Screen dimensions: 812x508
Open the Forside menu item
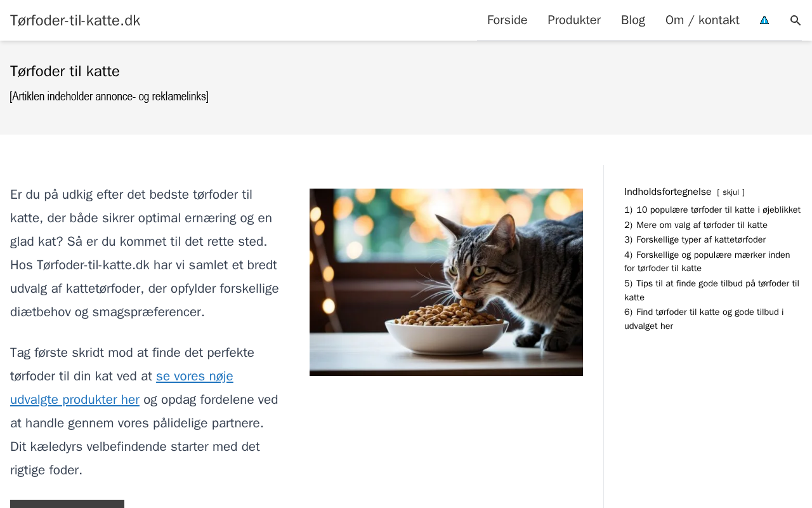(507, 20)
